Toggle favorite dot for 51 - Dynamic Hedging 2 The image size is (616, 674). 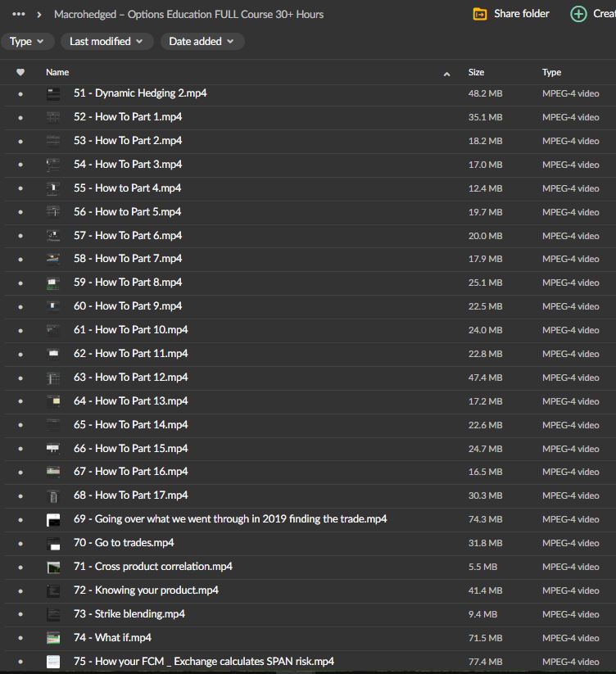[x=20, y=93]
